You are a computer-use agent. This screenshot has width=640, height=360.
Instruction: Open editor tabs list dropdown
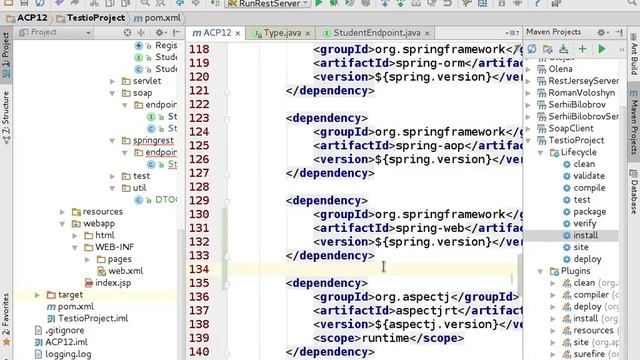[x=512, y=33]
